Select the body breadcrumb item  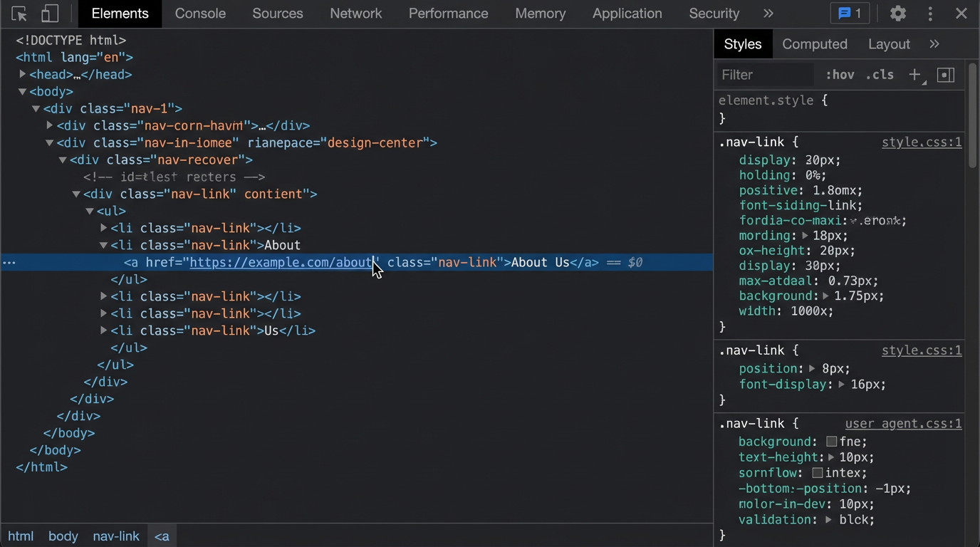tap(63, 536)
